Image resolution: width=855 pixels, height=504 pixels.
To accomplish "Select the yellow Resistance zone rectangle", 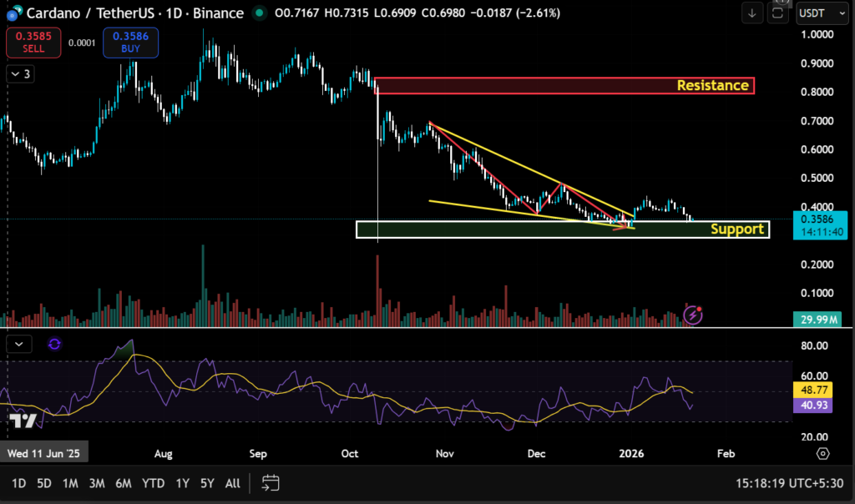I will click(x=564, y=85).
